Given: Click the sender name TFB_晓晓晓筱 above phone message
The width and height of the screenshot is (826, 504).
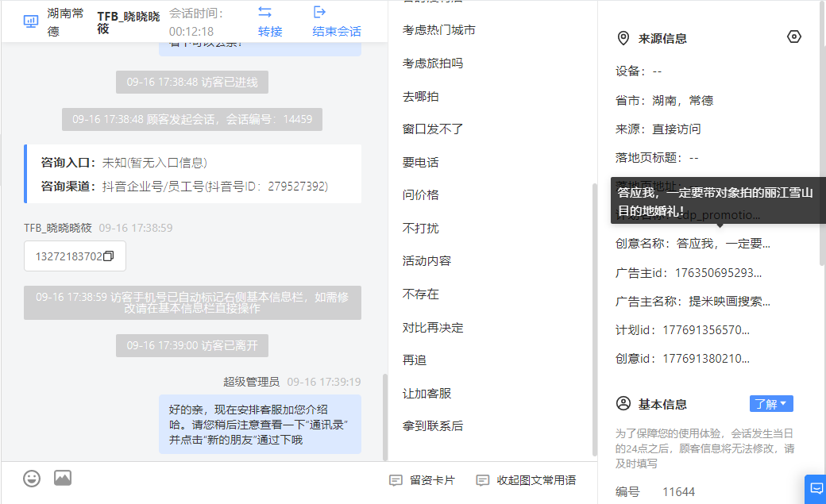Looking at the screenshot, I should tap(58, 228).
